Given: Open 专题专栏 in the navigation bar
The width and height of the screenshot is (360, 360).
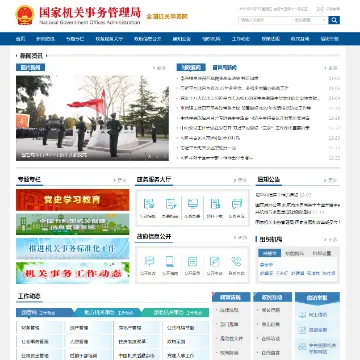Looking at the screenshot, I should pos(75,39).
